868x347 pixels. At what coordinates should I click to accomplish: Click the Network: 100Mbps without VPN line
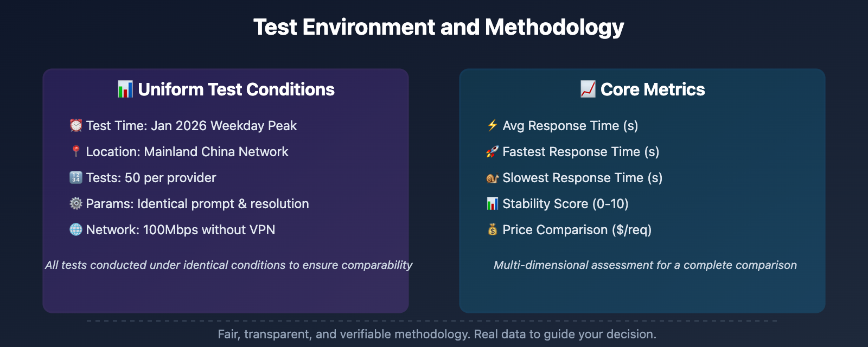181,230
